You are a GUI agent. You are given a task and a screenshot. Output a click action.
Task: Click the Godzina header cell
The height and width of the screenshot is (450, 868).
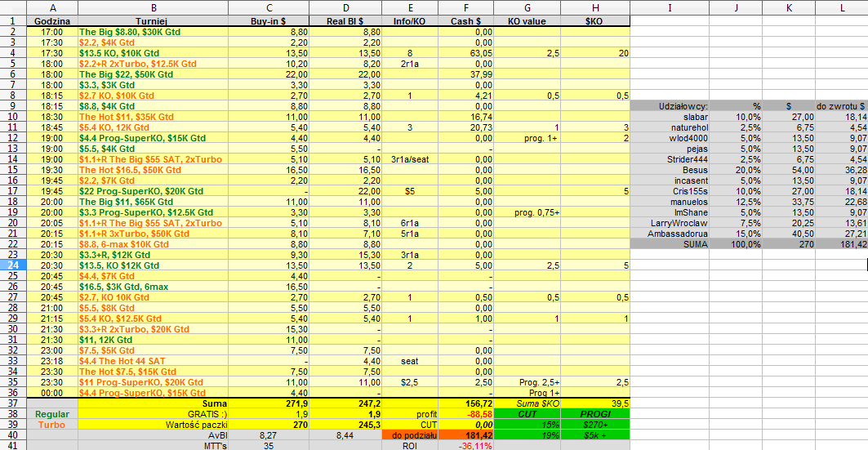[x=52, y=21]
